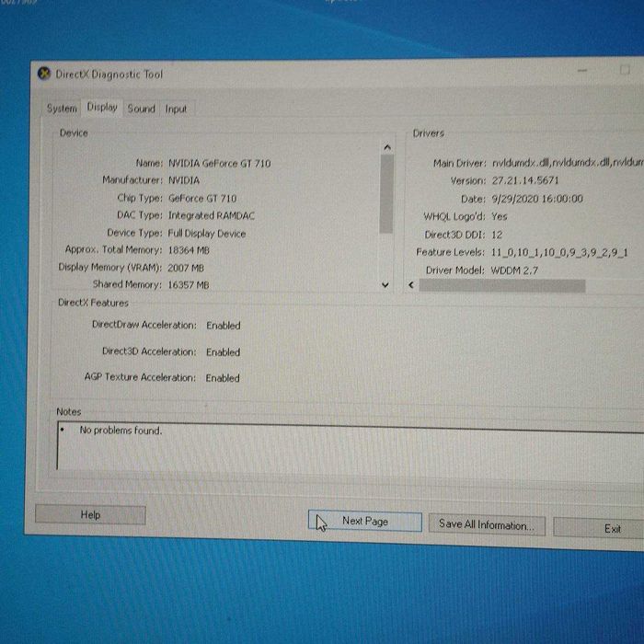This screenshot has height=644, width=644.
Task: Click the Manufacturer value 'NVIDIA'
Action: [x=184, y=180]
